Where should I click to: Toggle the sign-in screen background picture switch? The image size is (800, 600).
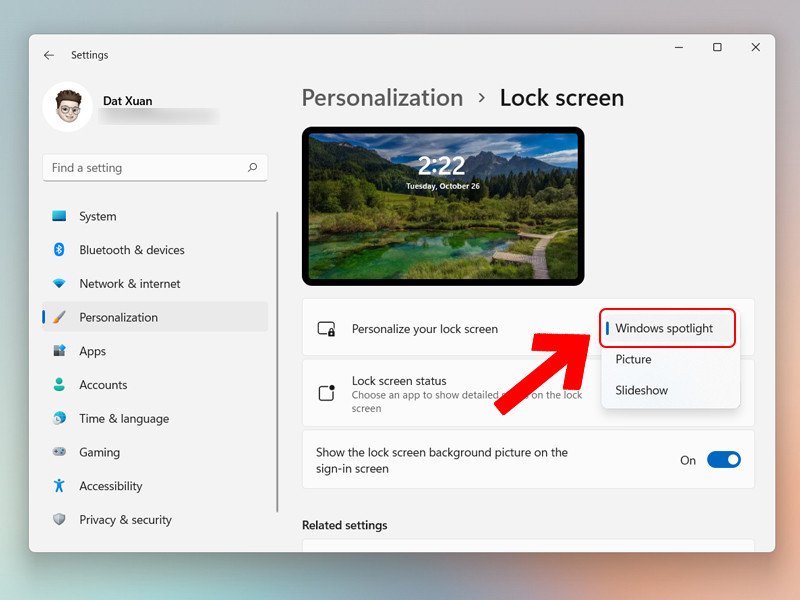click(x=723, y=460)
